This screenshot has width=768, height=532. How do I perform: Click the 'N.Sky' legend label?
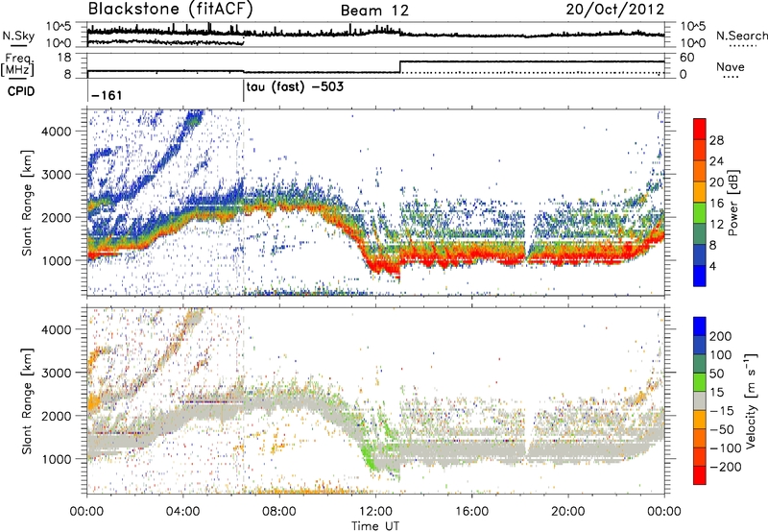tap(18, 36)
